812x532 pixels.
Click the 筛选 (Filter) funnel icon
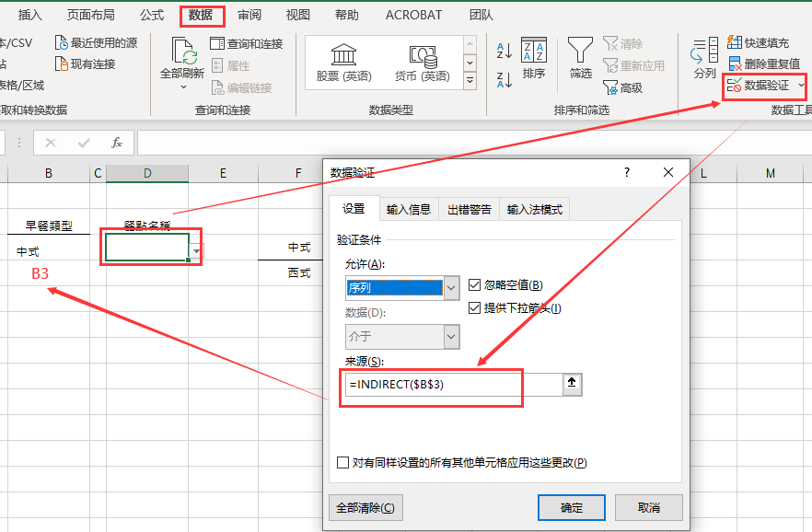click(x=580, y=52)
